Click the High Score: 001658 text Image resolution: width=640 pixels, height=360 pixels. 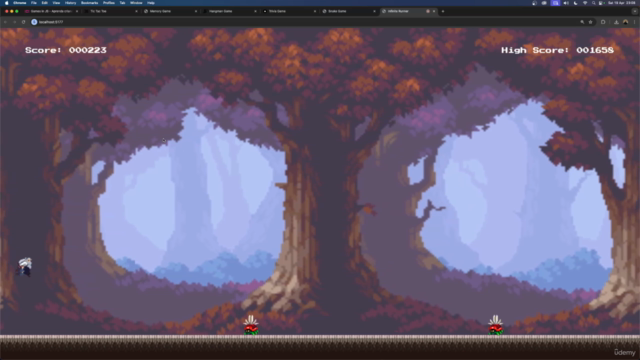point(557,50)
